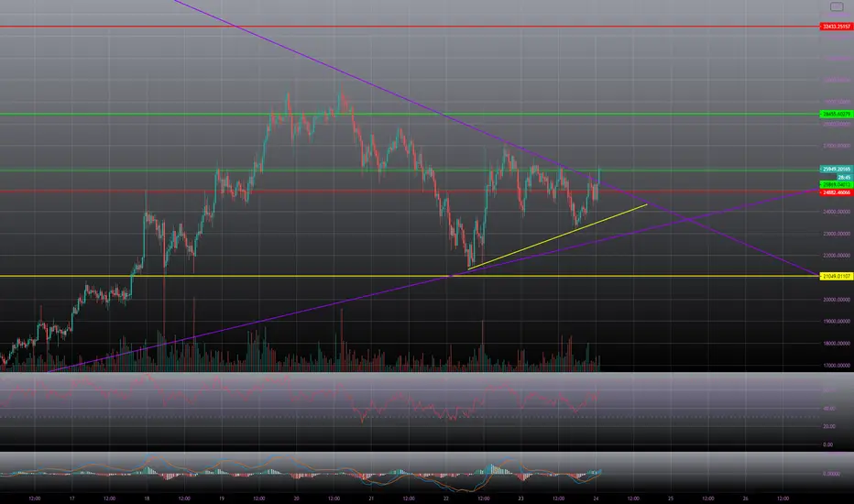Click the snapshot icon in the top-right corner
The width and height of the screenshot is (854, 504).
click(x=837, y=6)
